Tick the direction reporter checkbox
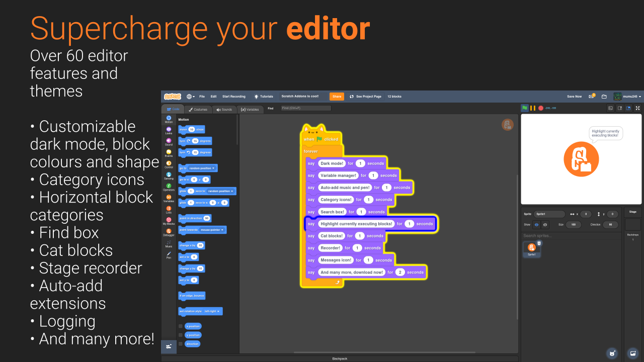 (181, 344)
